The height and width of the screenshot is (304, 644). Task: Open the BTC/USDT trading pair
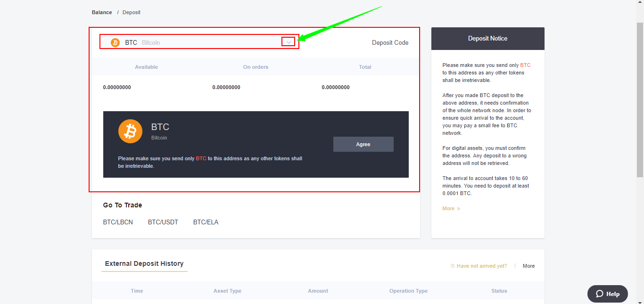click(163, 222)
